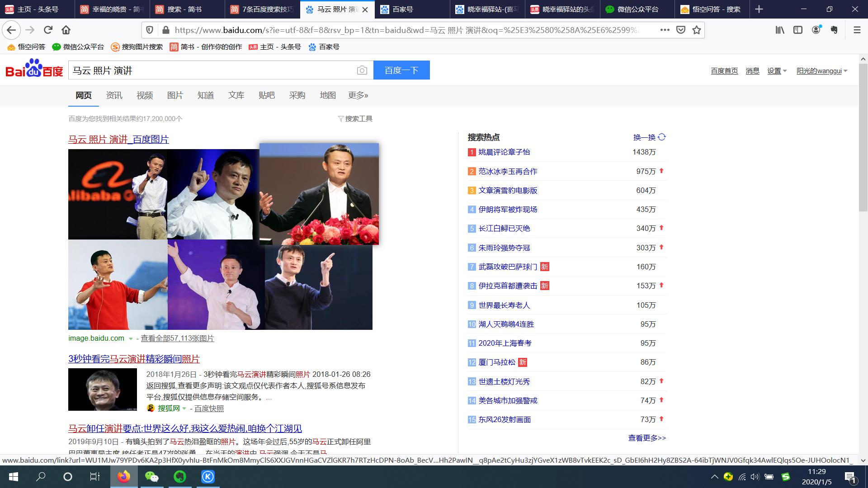Switch to 文库 search tab

(x=236, y=95)
